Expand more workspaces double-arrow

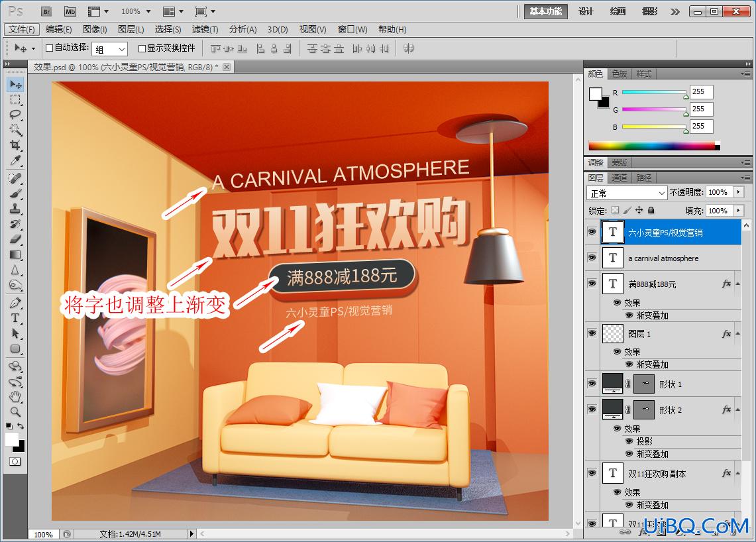675,11
